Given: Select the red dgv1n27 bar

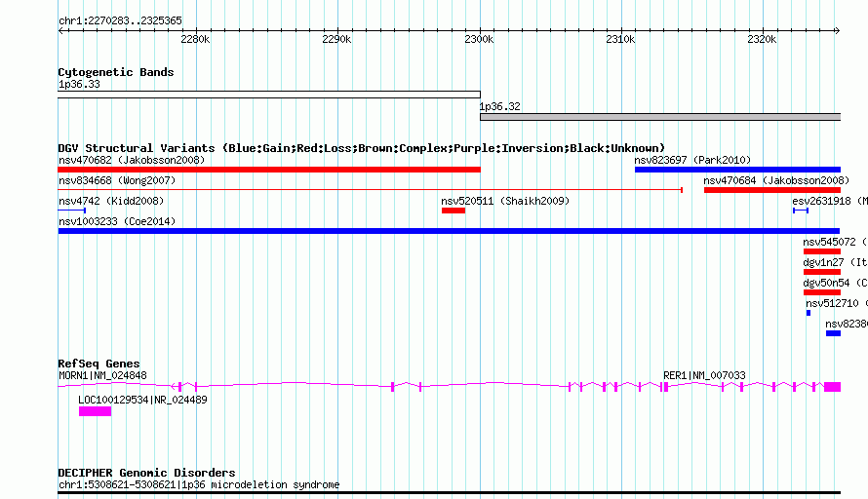Looking at the screenshot, I should (822, 272).
